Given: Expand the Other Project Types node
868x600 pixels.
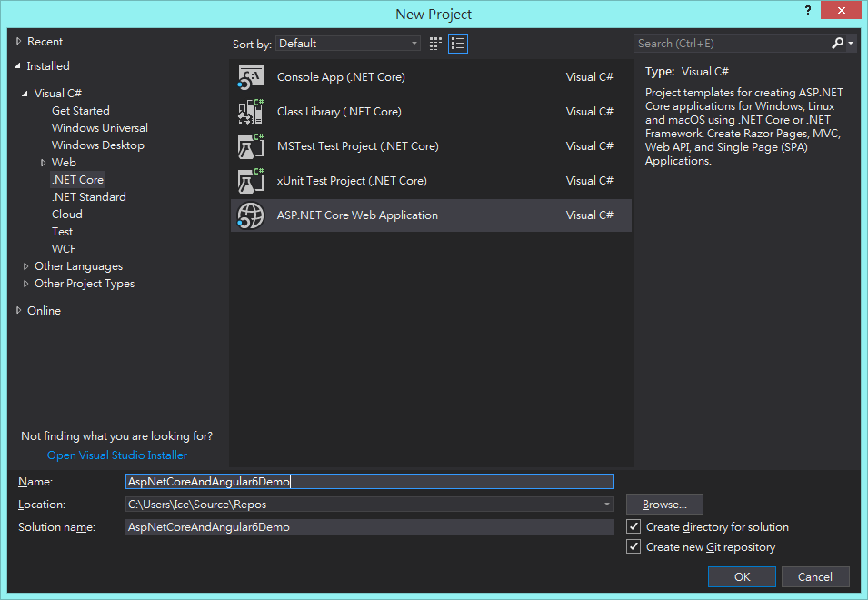Looking at the screenshot, I should [26, 284].
